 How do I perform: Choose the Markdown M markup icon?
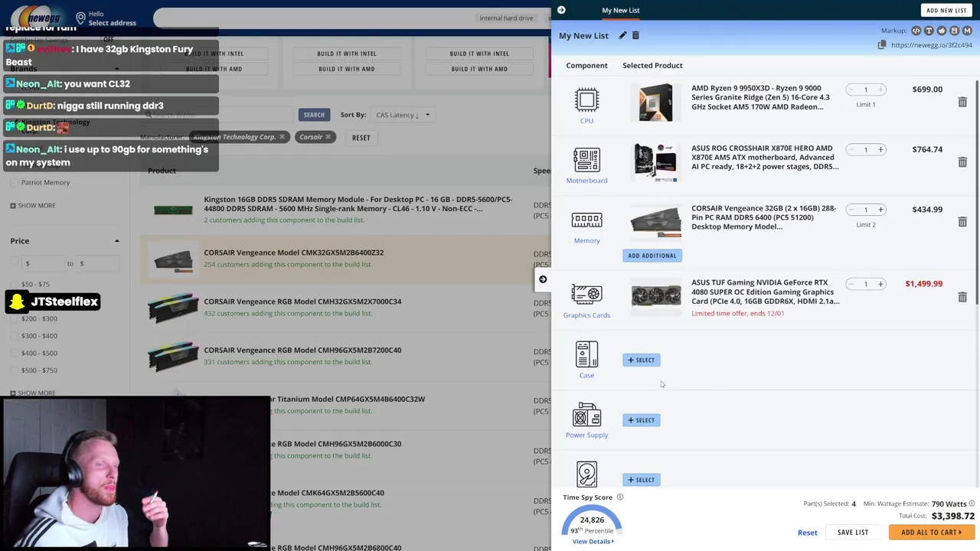tap(967, 31)
